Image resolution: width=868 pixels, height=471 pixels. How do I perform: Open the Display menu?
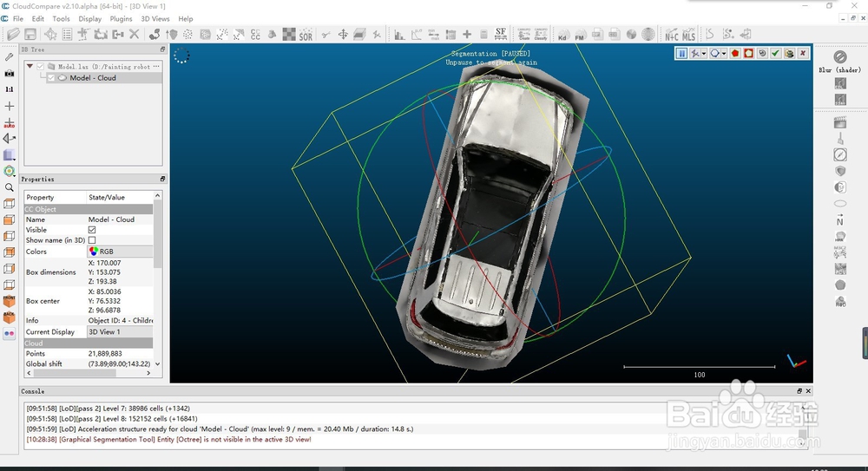(89, 19)
